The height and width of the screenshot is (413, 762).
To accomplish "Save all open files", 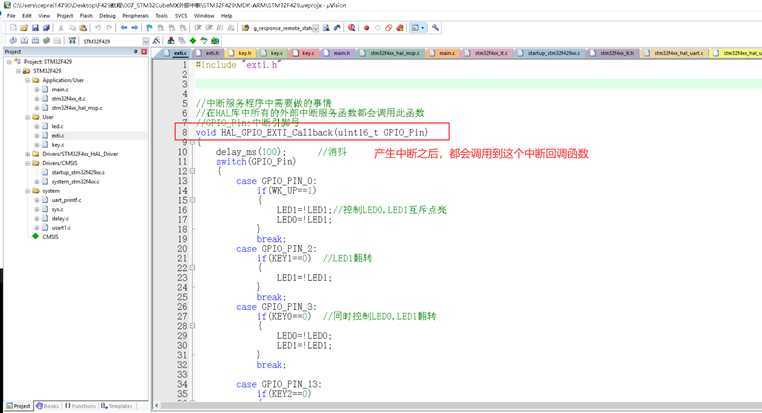I will [x=46, y=28].
